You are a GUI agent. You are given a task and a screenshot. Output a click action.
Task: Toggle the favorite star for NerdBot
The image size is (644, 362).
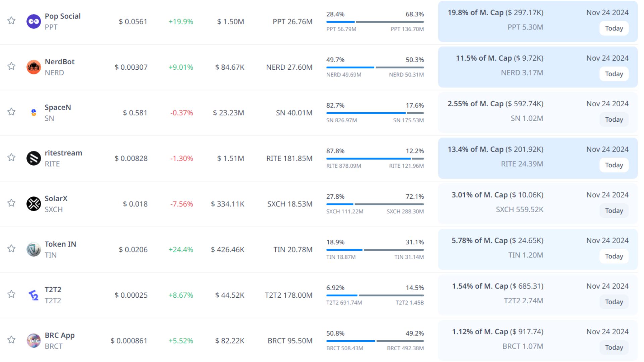point(11,66)
